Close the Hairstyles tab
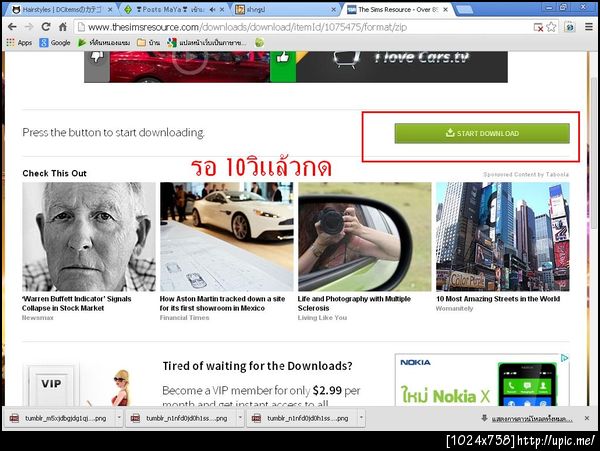Screen dimensions: 600x451 [110, 10]
